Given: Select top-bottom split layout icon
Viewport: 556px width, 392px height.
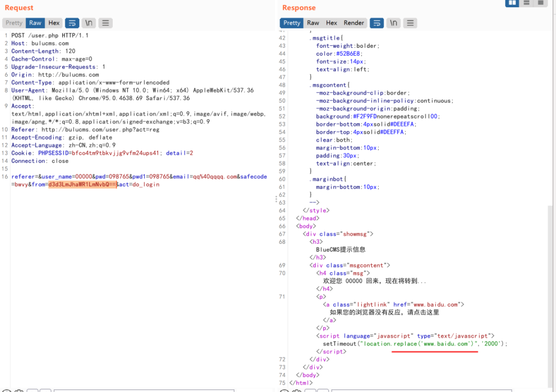Looking at the screenshot, I should pyautogui.click(x=526, y=3).
